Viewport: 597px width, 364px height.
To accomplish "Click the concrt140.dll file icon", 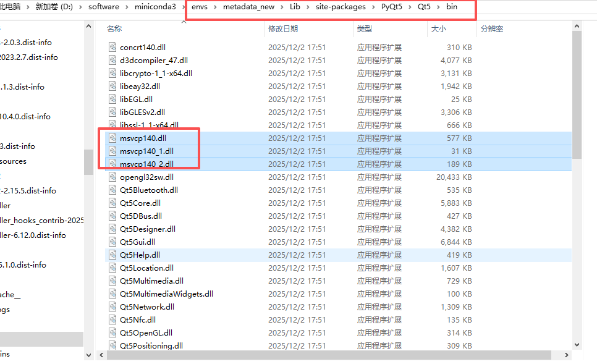I will pos(112,47).
